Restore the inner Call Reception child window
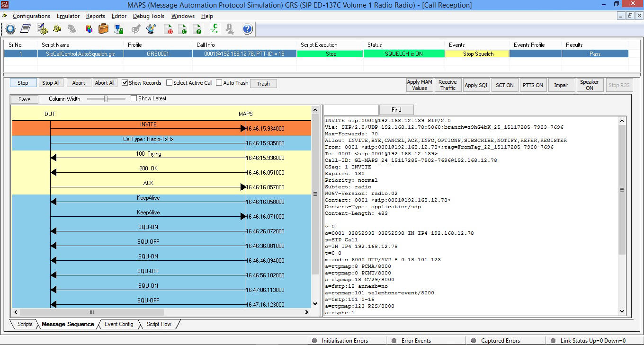 click(630, 16)
